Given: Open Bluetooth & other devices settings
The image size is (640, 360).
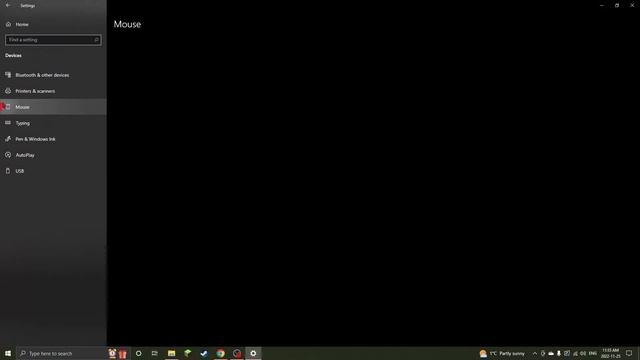Looking at the screenshot, I should pos(53,75).
